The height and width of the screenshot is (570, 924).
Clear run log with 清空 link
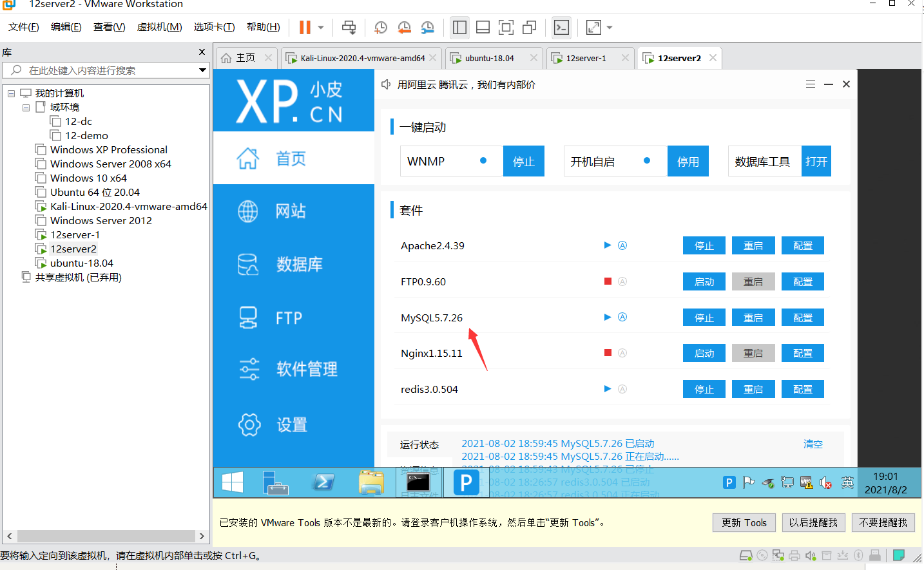813,444
